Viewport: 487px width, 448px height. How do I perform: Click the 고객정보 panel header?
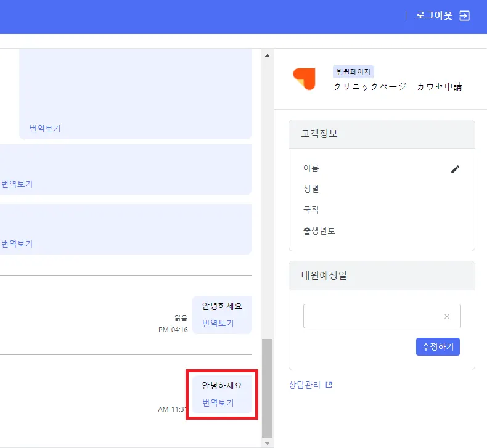click(x=382, y=134)
